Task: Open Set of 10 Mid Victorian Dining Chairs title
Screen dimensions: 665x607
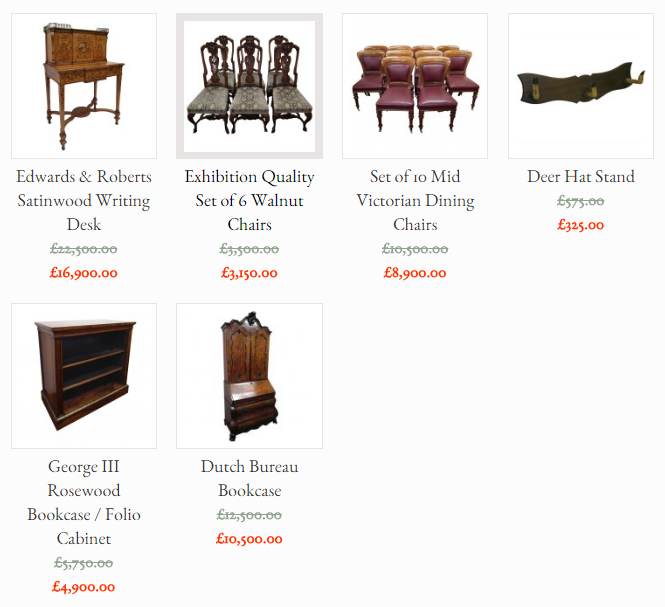Action: point(415,201)
